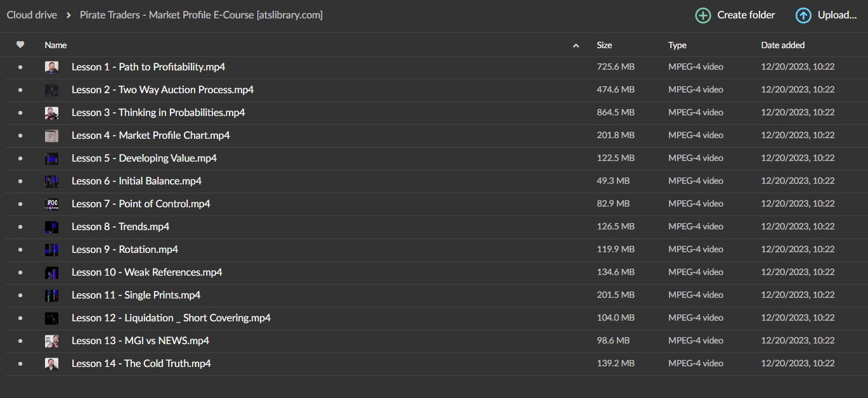Go to Cloud drive breadcrumb link

tap(32, 15)
